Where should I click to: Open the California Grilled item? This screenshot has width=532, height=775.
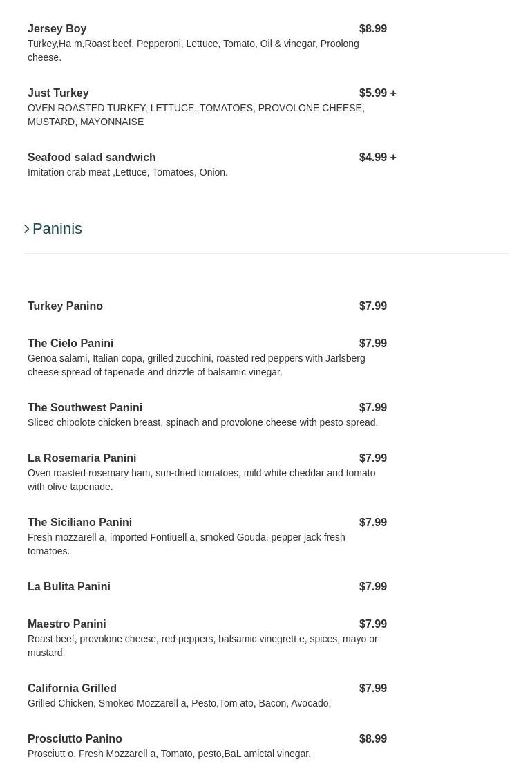(x=72, y=689)
